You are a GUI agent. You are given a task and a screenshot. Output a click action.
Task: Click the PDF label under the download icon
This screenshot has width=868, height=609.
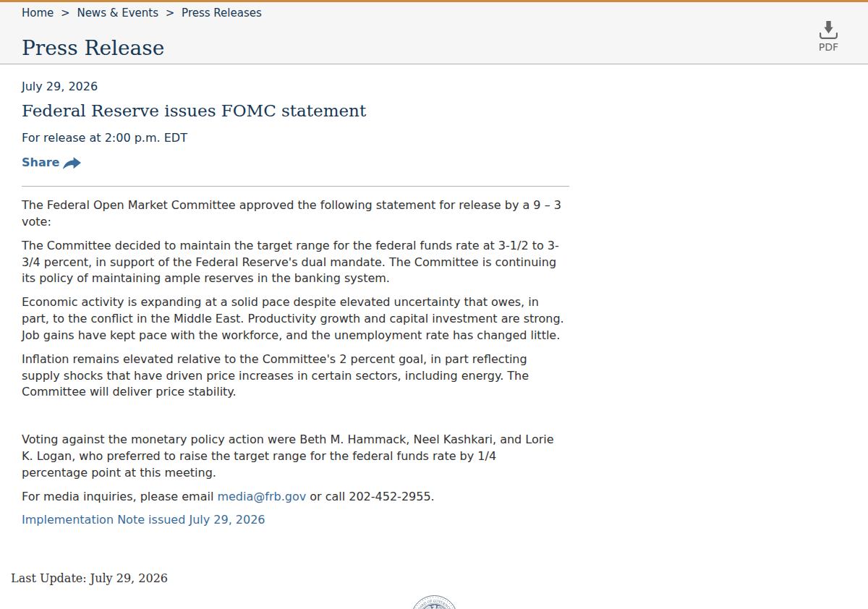[x=828, y=47]
